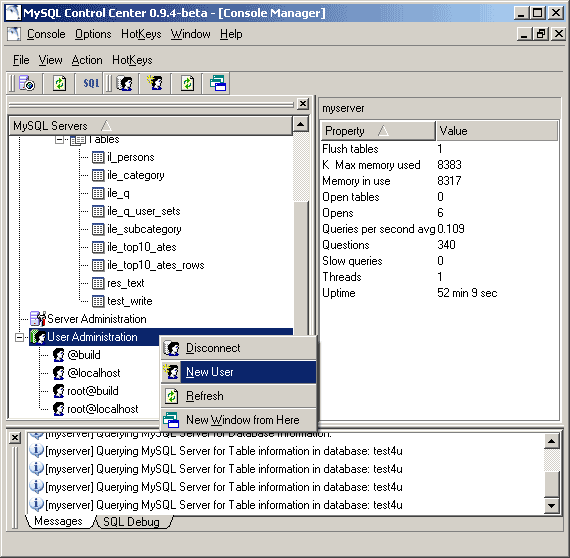Click the messages panel scroll down arrow
Viewport: 570px width, 558px height.
click(551, 506)
